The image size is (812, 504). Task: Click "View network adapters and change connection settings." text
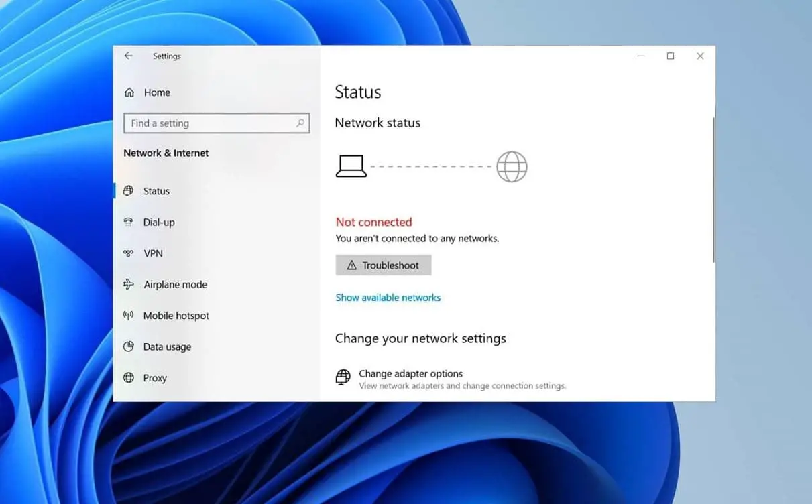click(x=463, y=386)
